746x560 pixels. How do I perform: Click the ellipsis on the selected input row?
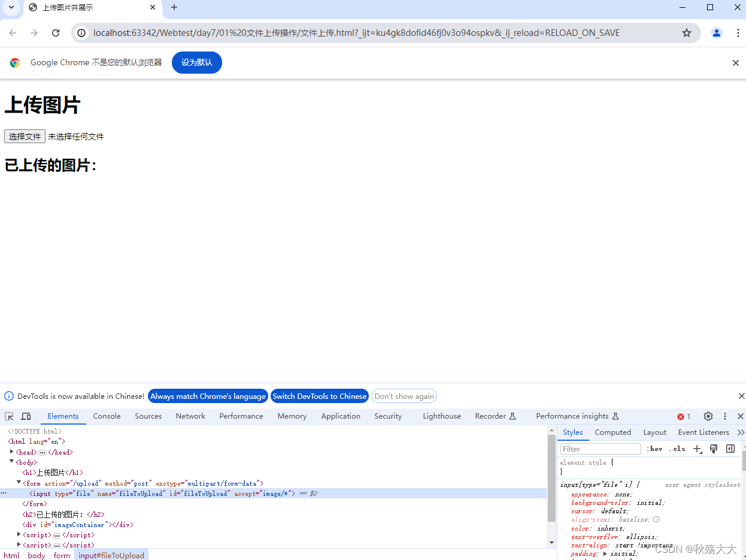[4, 494]
